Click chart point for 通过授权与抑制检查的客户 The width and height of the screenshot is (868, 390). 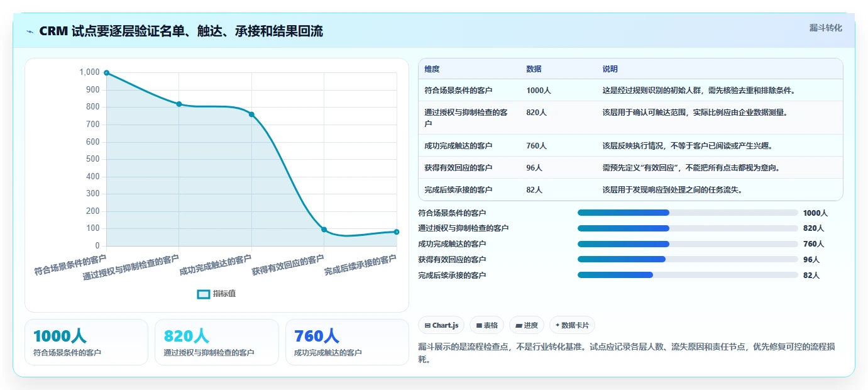[179, 104]
